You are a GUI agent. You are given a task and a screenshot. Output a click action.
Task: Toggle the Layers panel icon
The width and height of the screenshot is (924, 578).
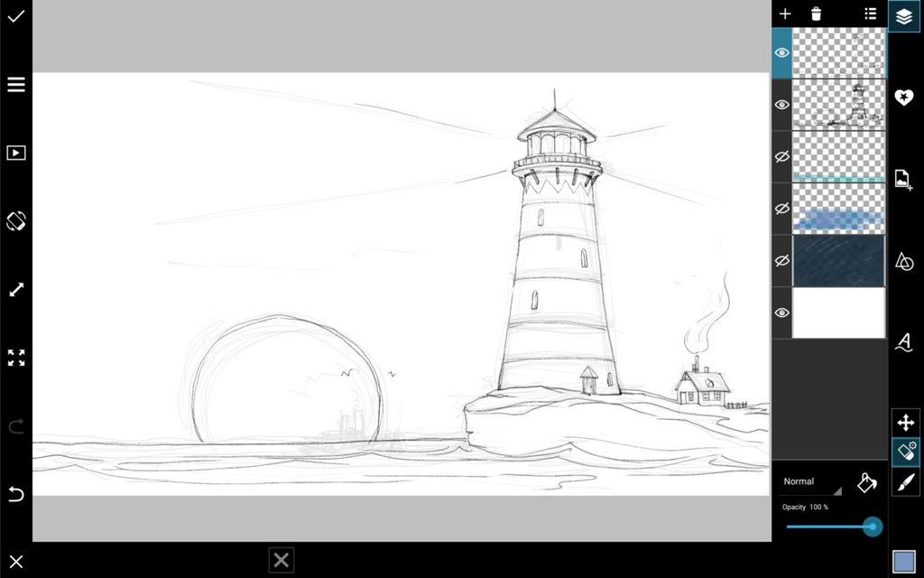tap(904, 16)
